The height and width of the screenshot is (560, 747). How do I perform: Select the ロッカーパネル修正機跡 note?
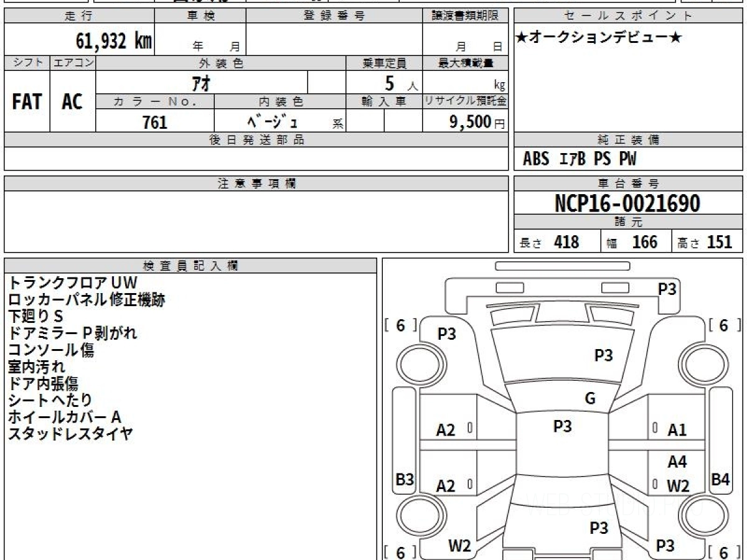pyautogui.click(x=87, y=300)
